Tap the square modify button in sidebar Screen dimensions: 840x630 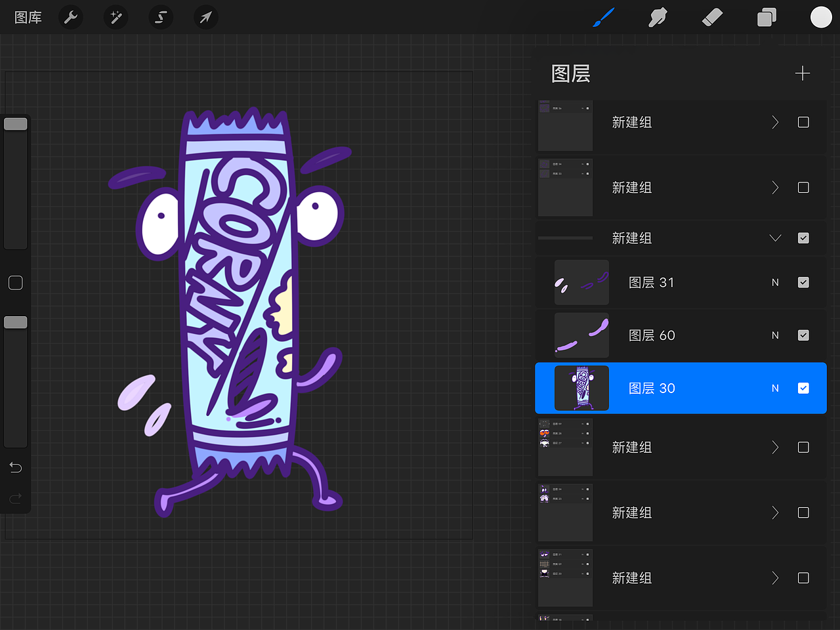pyautogui.click(x=16, y=283)
